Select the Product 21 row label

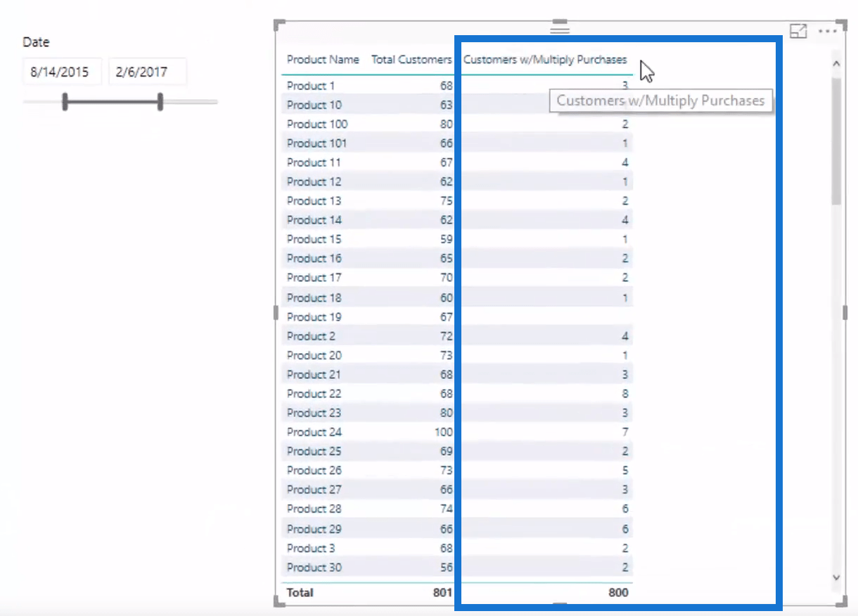[x=314, y=374]
